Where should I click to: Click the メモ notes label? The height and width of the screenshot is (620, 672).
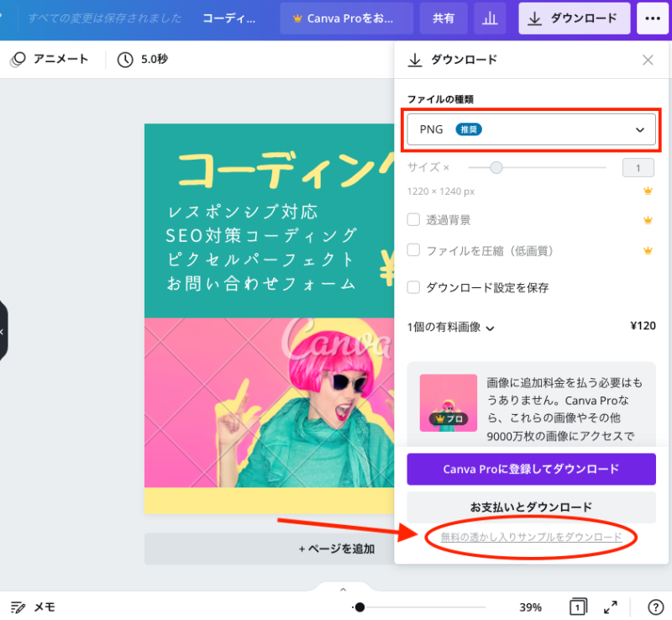[45, 607]
